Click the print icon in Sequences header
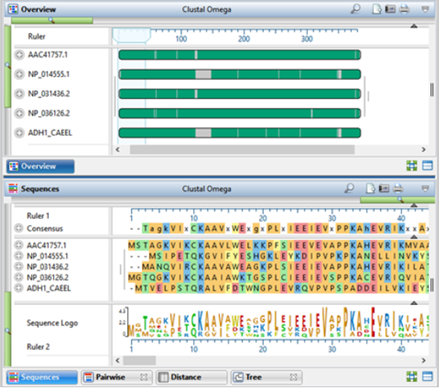The height and width of the screenshot is (388, 439). [398, 188]
